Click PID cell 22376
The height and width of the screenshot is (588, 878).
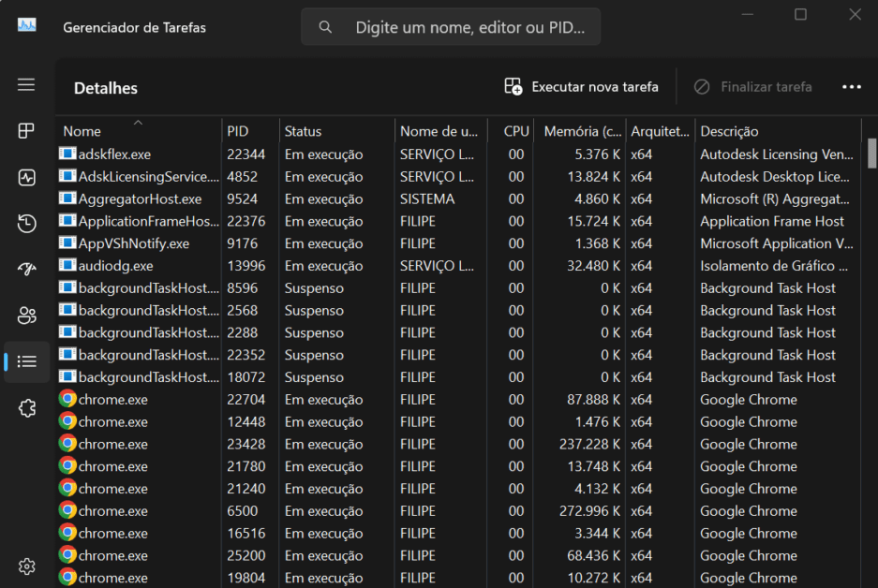pos(246,222)
